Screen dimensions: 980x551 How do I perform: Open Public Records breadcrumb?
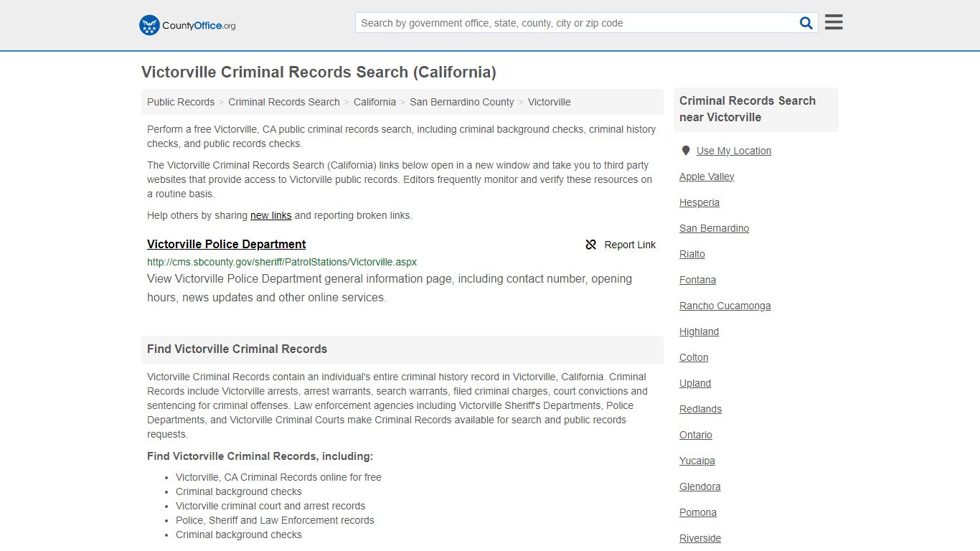click(181, 102)
